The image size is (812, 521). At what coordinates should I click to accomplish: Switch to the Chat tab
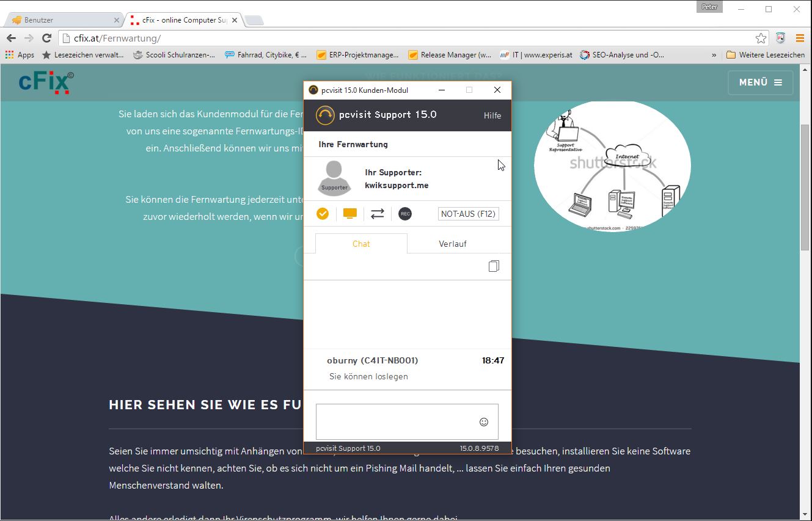tap(361, 244)
